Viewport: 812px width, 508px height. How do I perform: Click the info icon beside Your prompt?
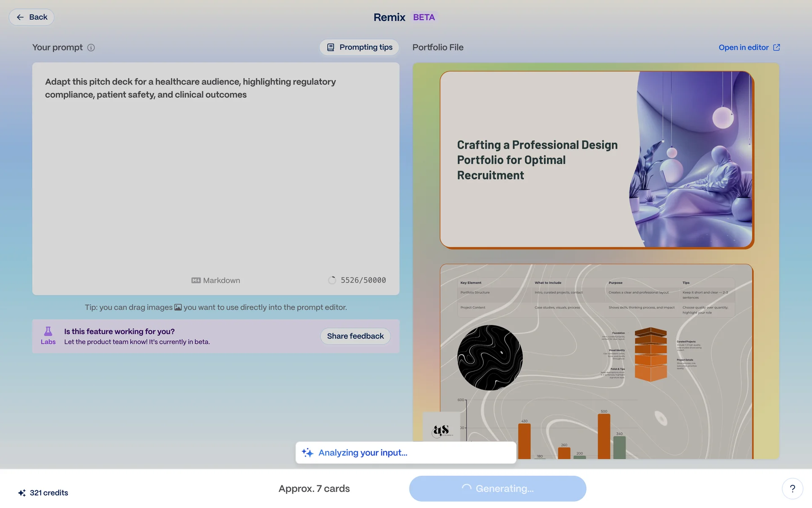[91, 47]
